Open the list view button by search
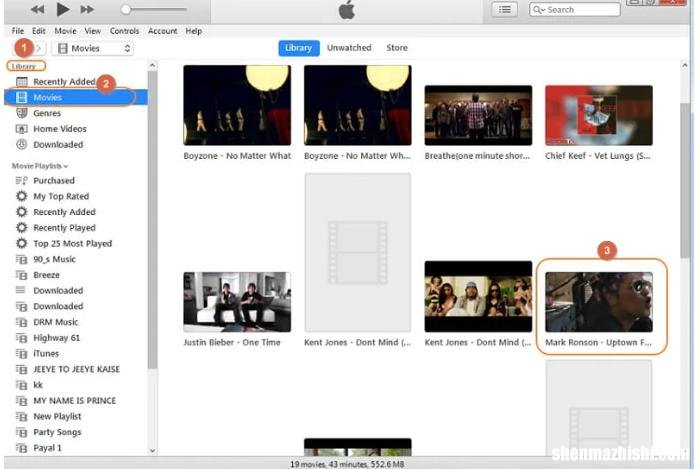700x469 pixels. coord(504,9)
